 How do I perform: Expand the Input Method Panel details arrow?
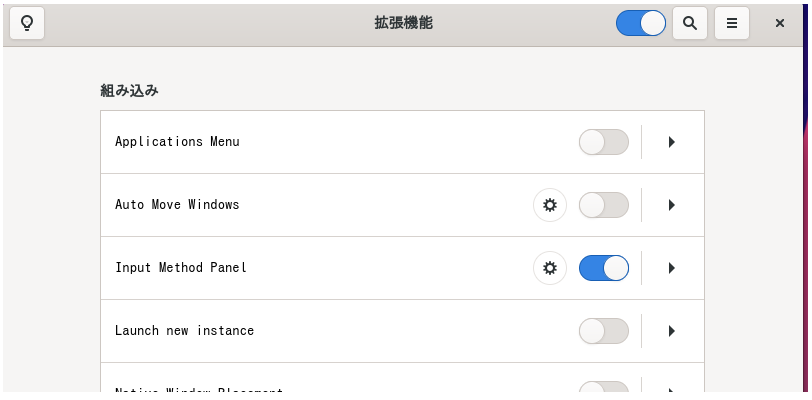(672, 268)
